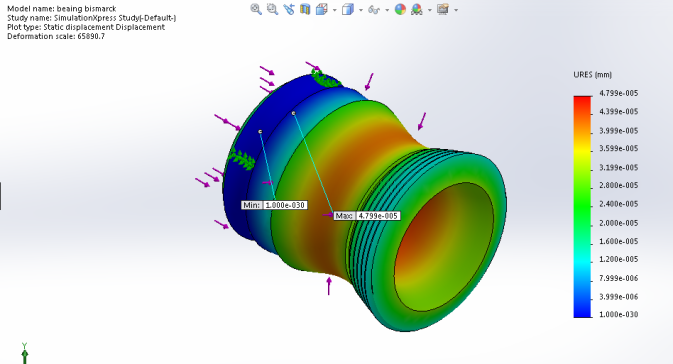Click the legend value 2.800e-005
The width and height of the screenshot is (673, 364).
tap(618, 185)
